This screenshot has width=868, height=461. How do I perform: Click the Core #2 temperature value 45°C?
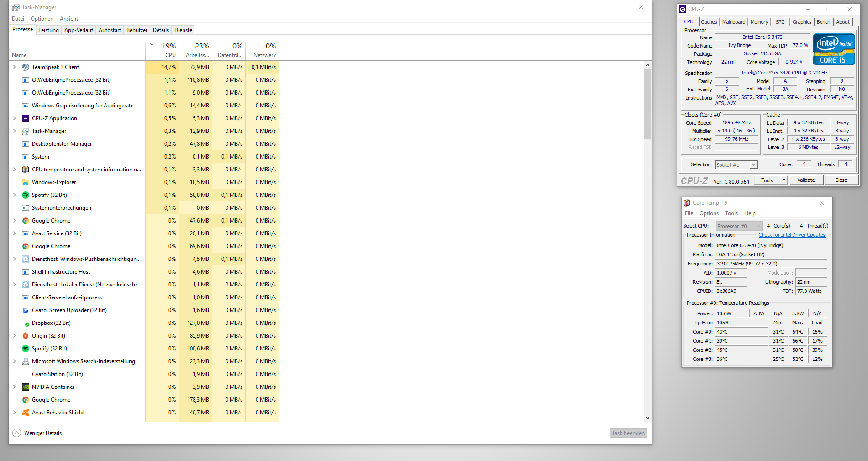pyautogui.click(x=742, y=350)
